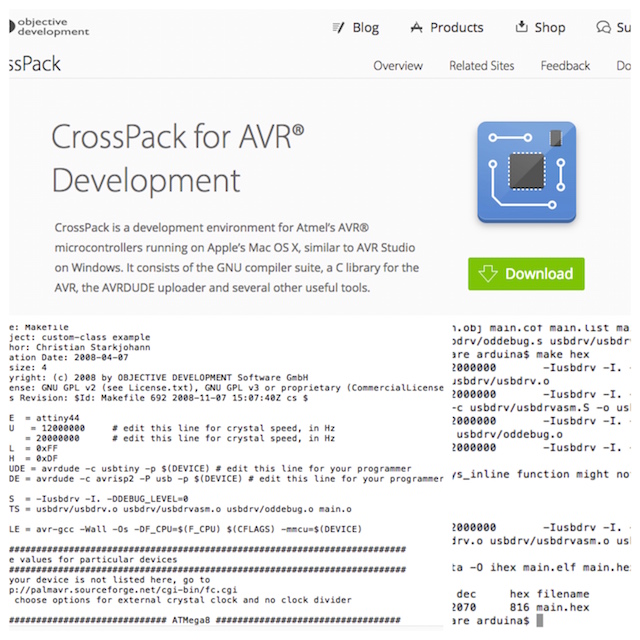Image resolution: width=640 pixels, height=640 pixels.
Task: Click the CrossPack description paragraph
Action: (237, 258)
